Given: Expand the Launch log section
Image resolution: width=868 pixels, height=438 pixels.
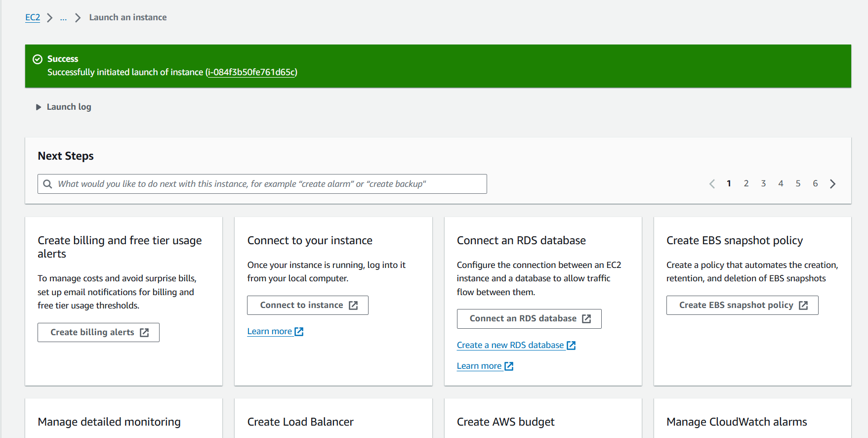Looking at the screenshot, I should click(x=64, y=107).
